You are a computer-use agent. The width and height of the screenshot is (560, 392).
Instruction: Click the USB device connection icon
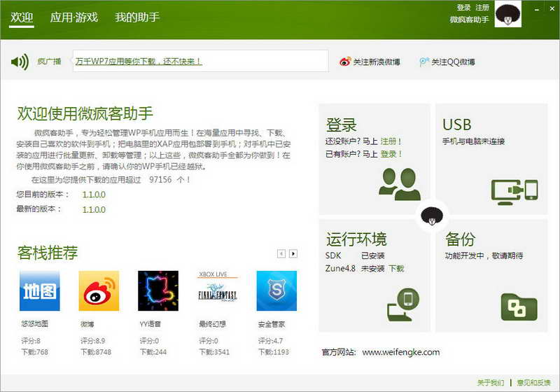point(514,190)
